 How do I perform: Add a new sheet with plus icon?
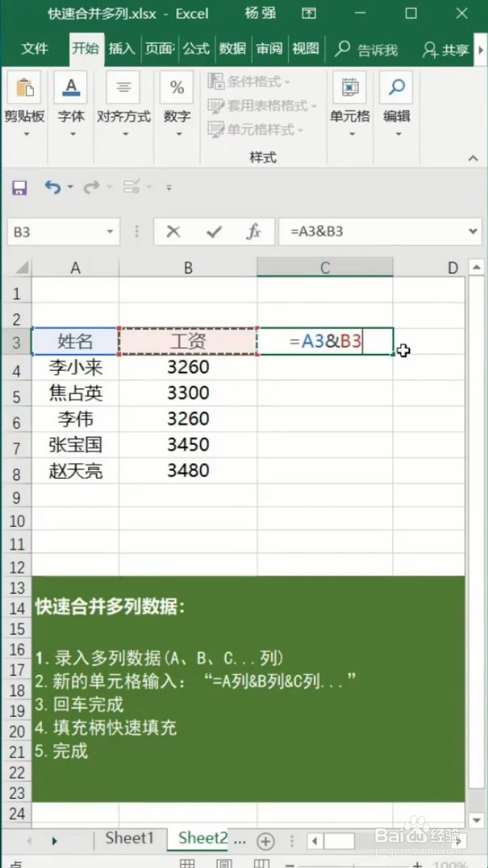[x=266, y=842]
